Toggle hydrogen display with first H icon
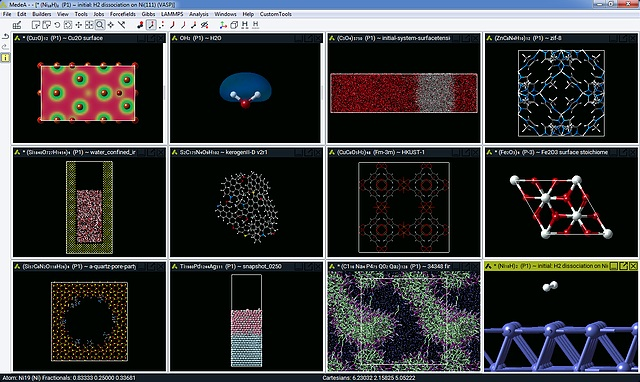Image resolution: width=640 pixels, height=382 pixels. [x=245, y=25]
